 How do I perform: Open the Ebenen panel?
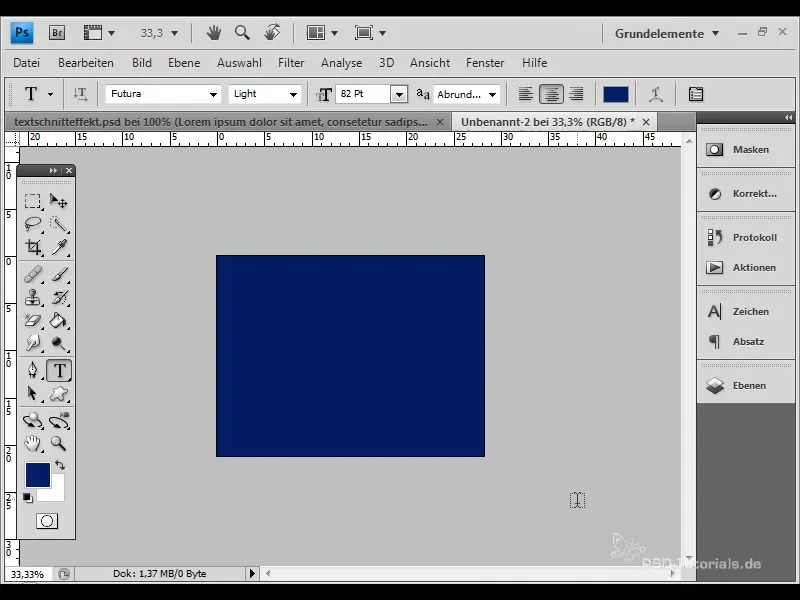[745, 386]
